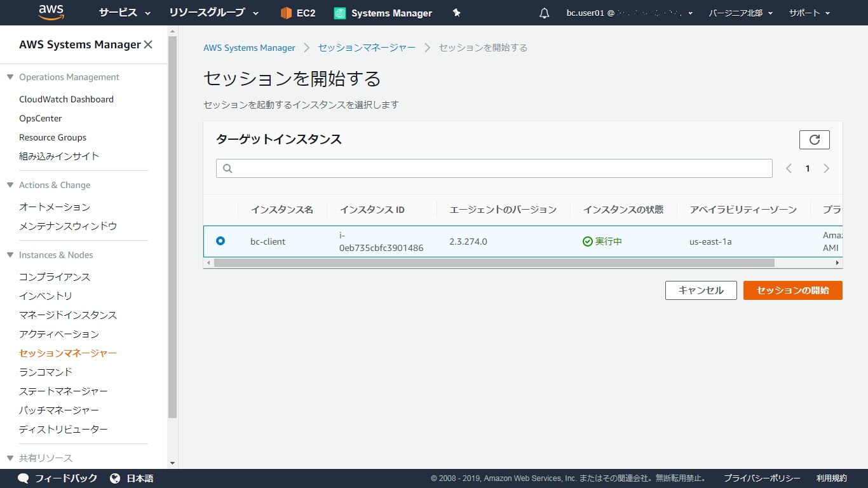The height and width of the screenshot is (488, 868).
Task: Click the エージェントのバージョン column header
Action: coord(503,210)
